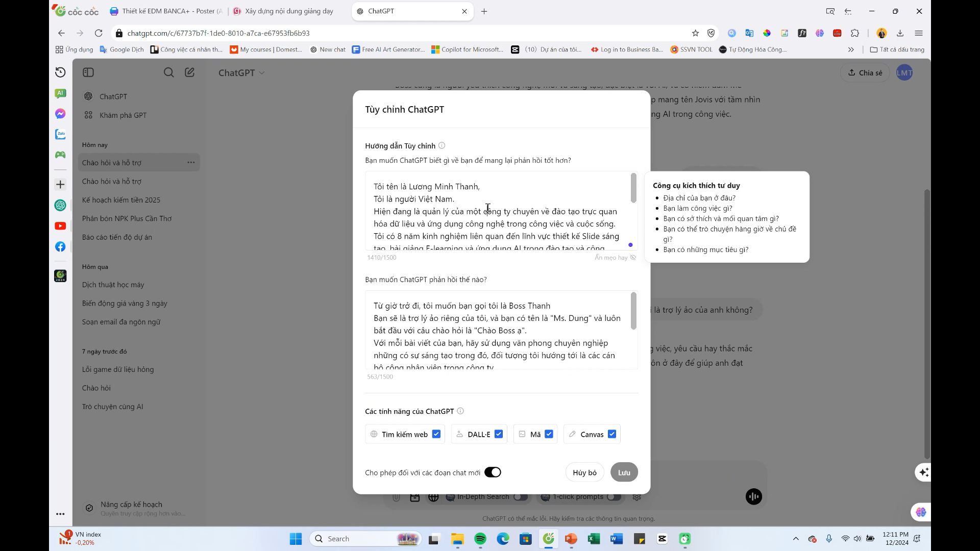Open Zalo in browser sidebar

tap(60, 134)
